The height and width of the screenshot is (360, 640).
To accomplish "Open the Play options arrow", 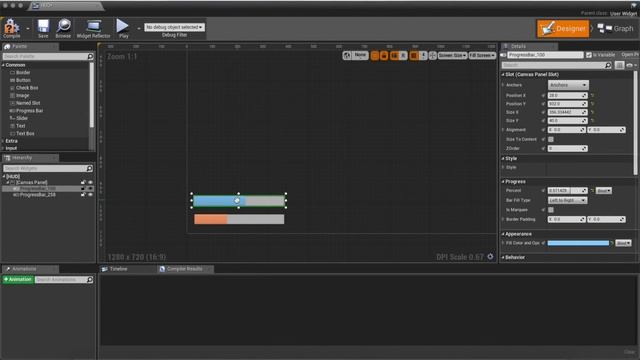I will 138,29.
